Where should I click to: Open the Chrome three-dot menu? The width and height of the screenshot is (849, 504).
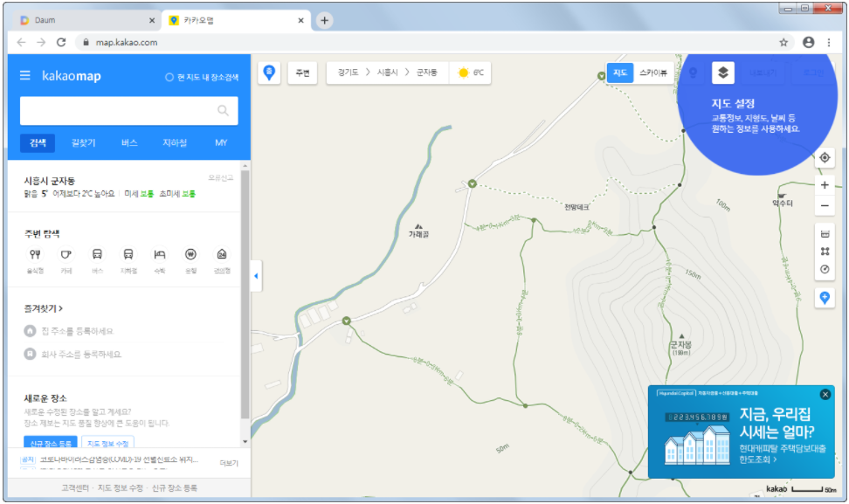point(828,42)
